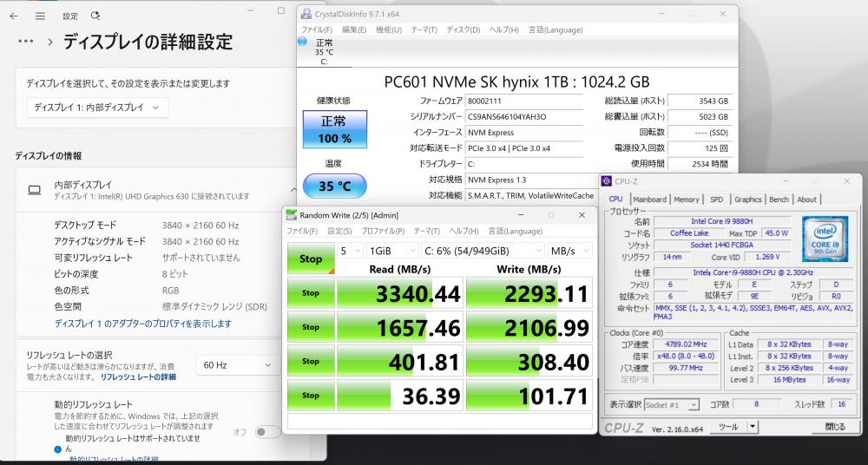The width and height of the screenshot is (868, 465).
Task: Click Stop button beside 401.81 result
Action: point(311,361)
